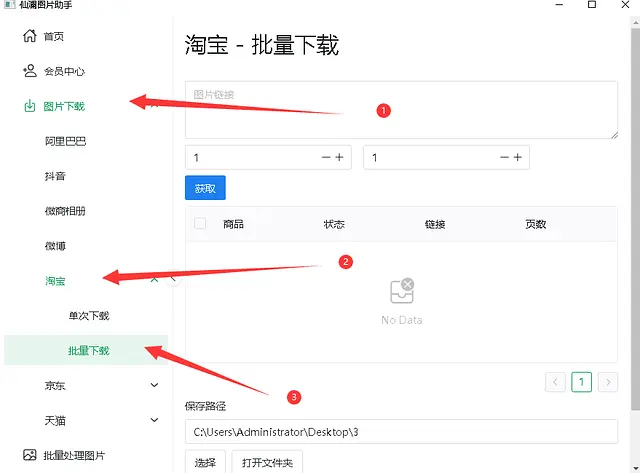The image size is (640, 473).
Task: Select the 微商相册 menu item
Action: pyautogui.click(x=65, y=211)
